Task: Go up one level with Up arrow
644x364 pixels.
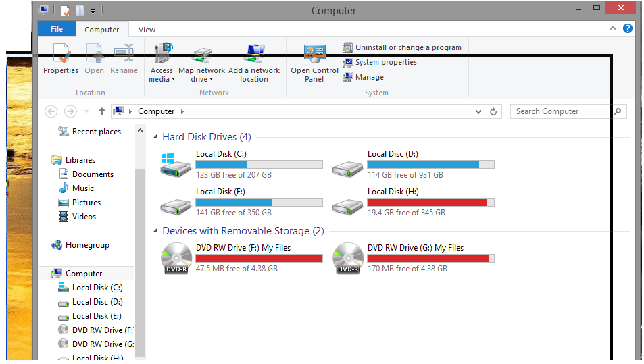Action: tap(101, 111)
